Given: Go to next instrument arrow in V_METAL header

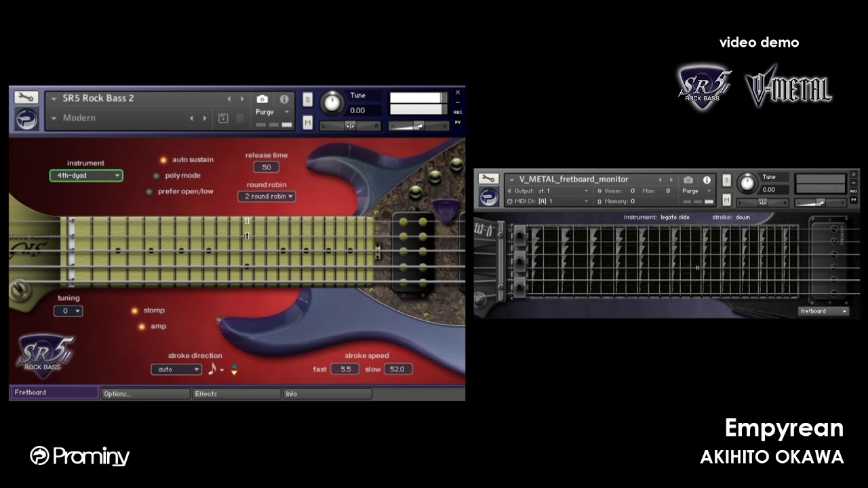Looking at the screenshot, I should (671, 180).
